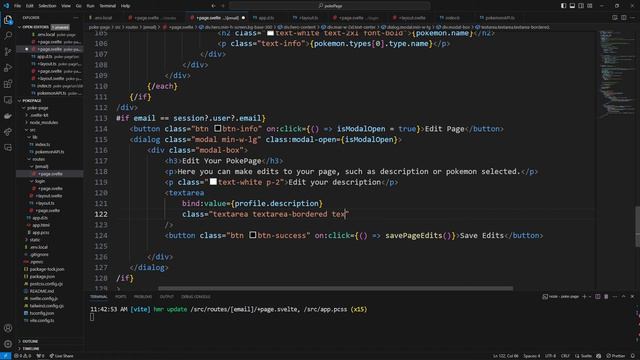
Task: Open the Extensions view
Action: click(x=8, y=84)
